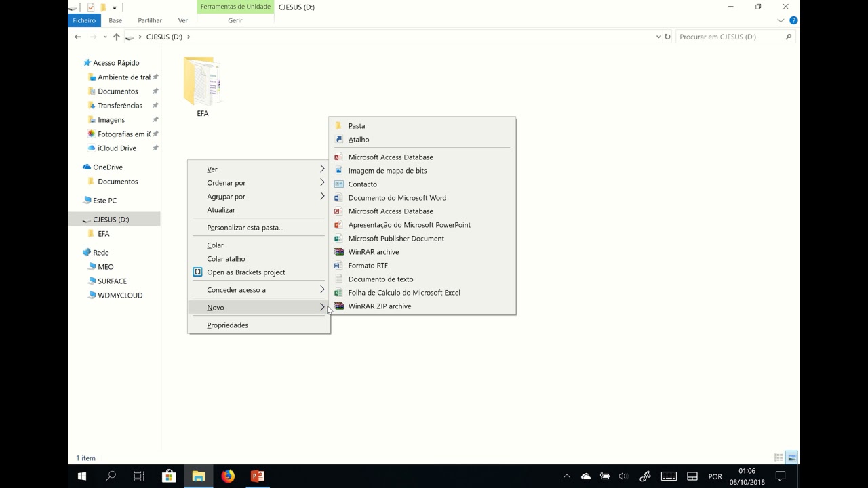Open WDMYCLOUD under Rede in navigation pane

pyautogui.click(x=120, y=296)
